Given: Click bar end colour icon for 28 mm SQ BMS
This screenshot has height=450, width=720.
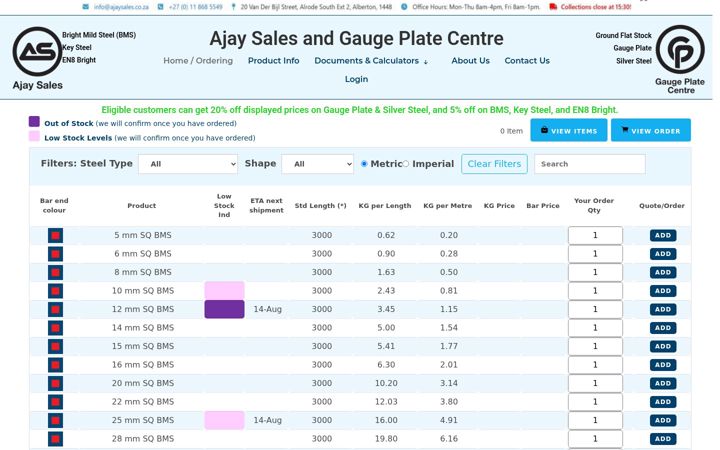Looking at the screenshot, I should pyautogui.click(x=56, y=439).
